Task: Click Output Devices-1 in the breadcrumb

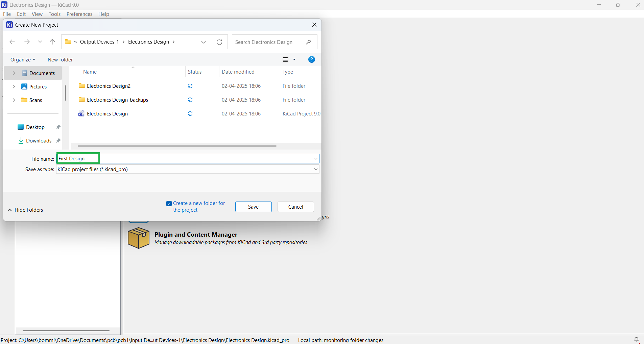Action: tap(99, 42)
